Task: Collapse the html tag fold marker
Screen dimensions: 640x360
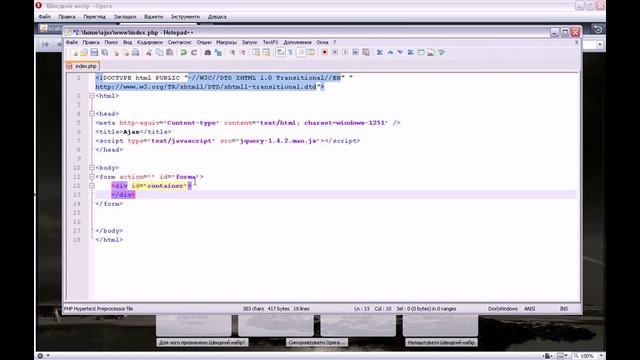Action: pyautogui.click(x=92, y=96)
